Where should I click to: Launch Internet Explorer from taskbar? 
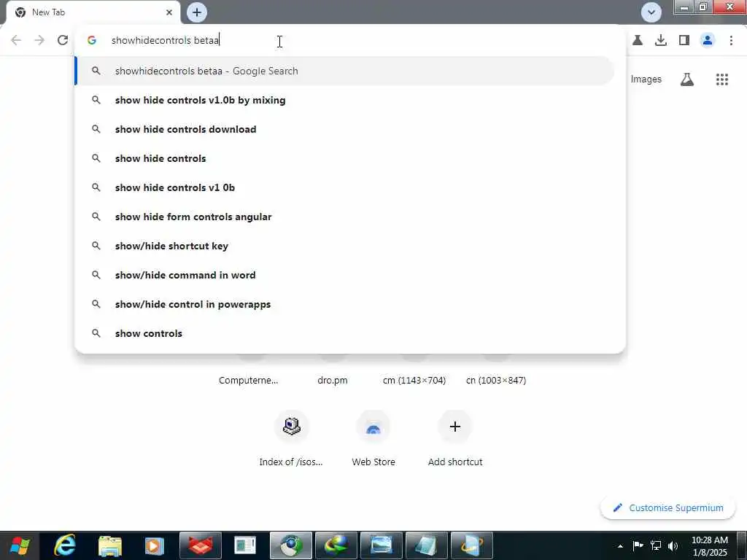[65, 545]
